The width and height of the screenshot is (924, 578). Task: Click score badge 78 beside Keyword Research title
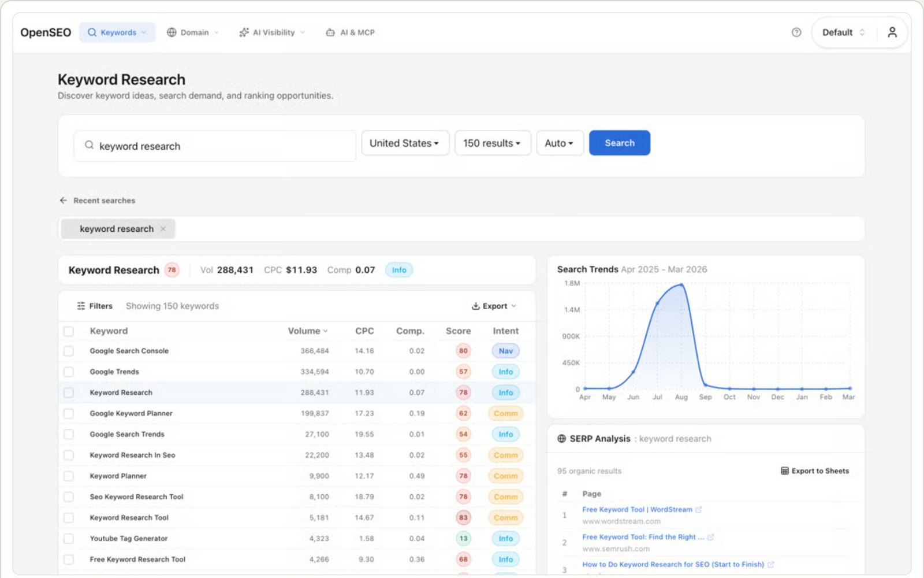click(x=172, y=270)
